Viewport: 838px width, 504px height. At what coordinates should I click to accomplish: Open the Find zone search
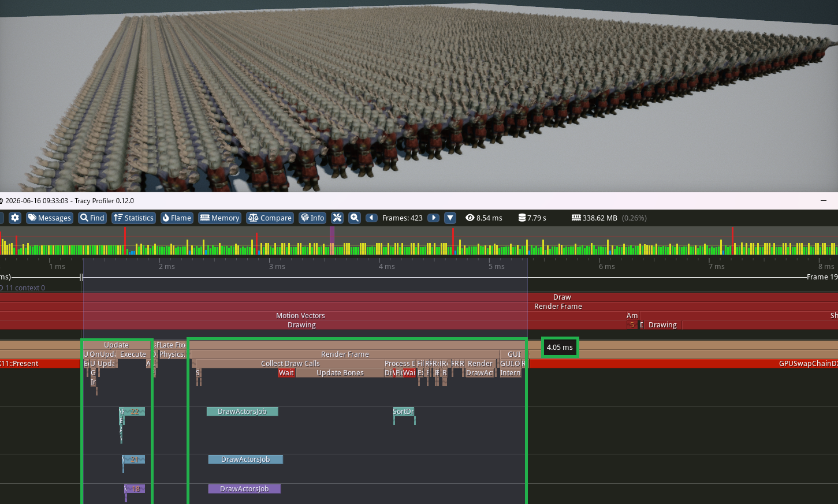coord(92,218)
